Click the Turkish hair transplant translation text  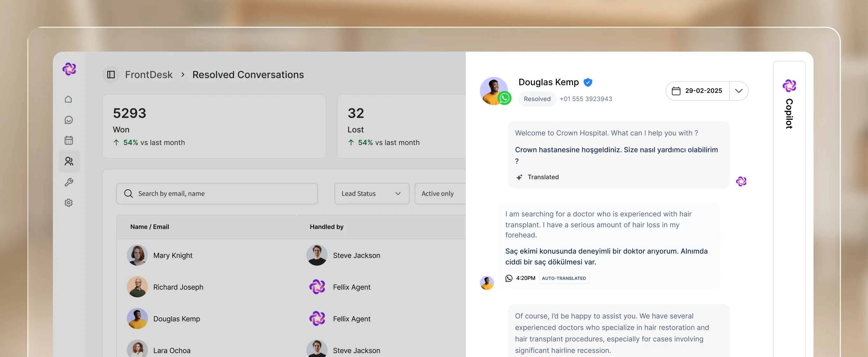tap(606, 257)
